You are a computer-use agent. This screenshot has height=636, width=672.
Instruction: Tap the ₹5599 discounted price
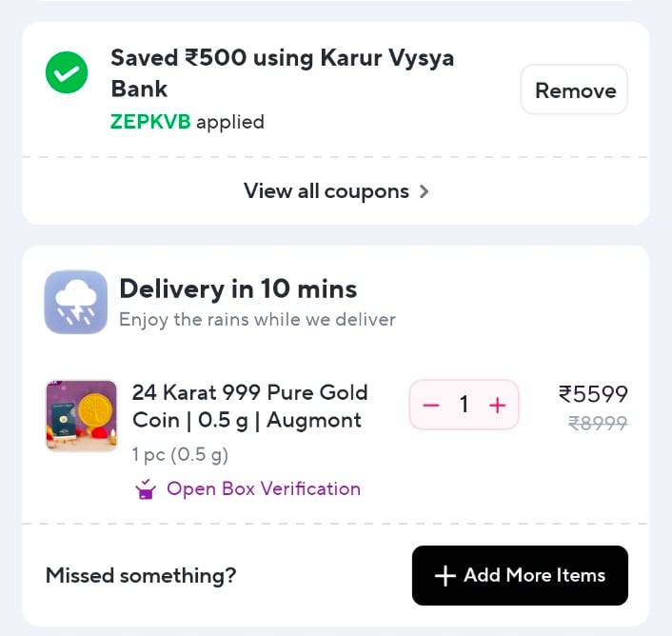(x=593, y=394)
